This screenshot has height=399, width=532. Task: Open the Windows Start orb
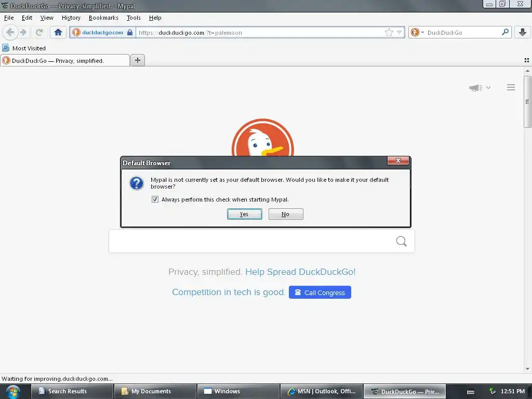13,392
